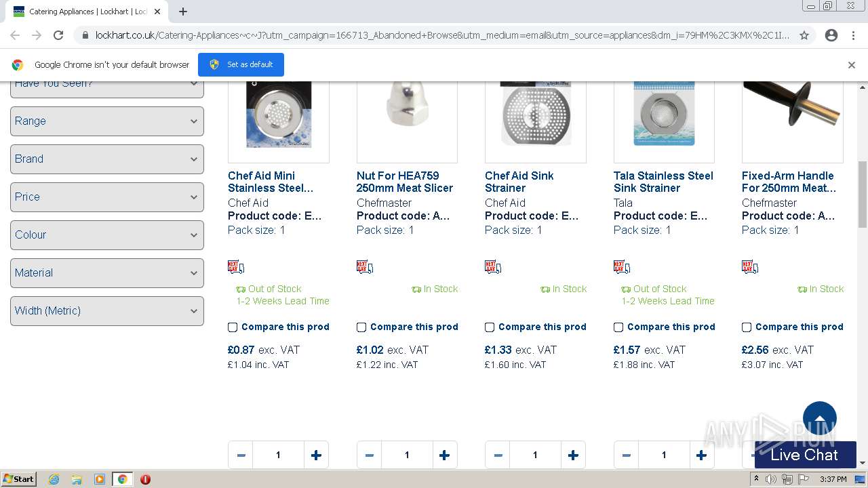Increase quantity for Nut For HEA759
The width and height of the screenshot is (868, 488).
[x=444, y=455]
